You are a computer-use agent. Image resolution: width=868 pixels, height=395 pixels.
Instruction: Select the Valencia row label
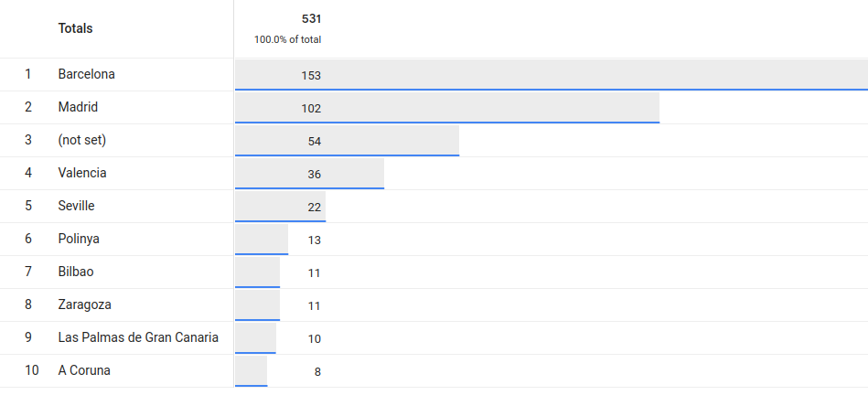pos(82,173)
